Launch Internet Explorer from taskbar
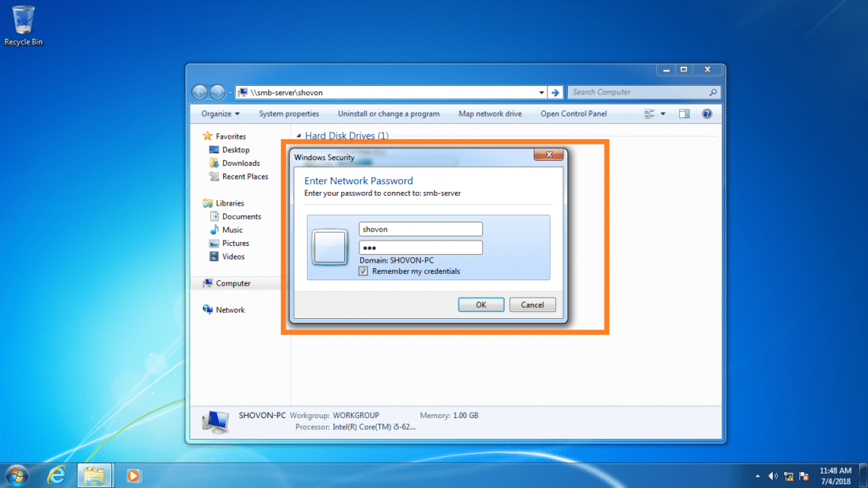This screenshot has height=488, width=868. (x=56, y=475)
